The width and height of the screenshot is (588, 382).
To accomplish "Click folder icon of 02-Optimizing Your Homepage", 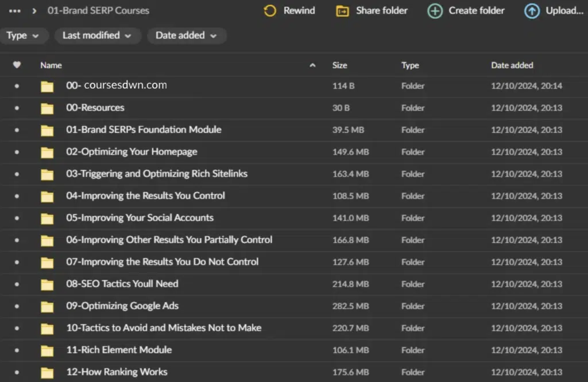I will 47,153.
